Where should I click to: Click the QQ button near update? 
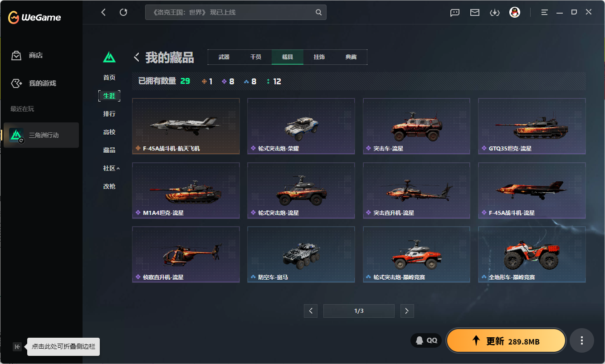pos(426,340)
